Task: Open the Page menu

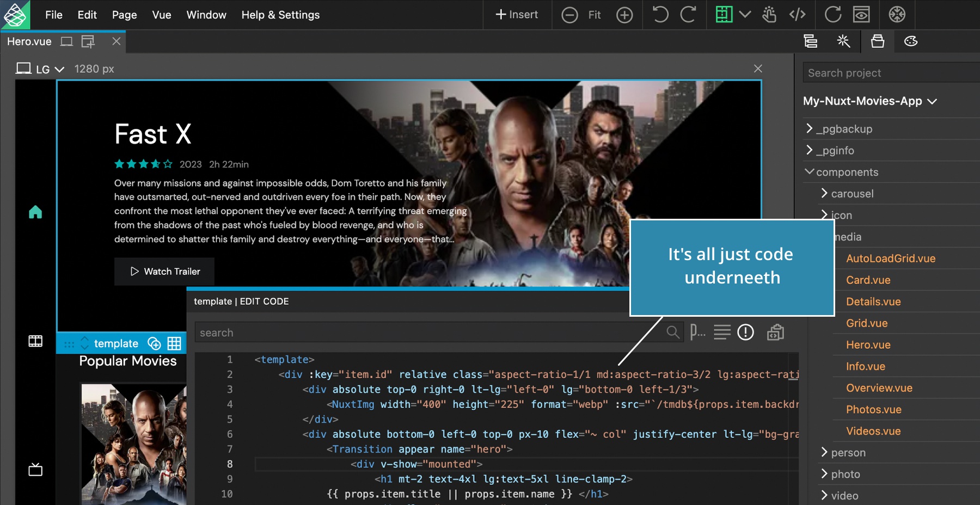Action: (x=125, y=15)
